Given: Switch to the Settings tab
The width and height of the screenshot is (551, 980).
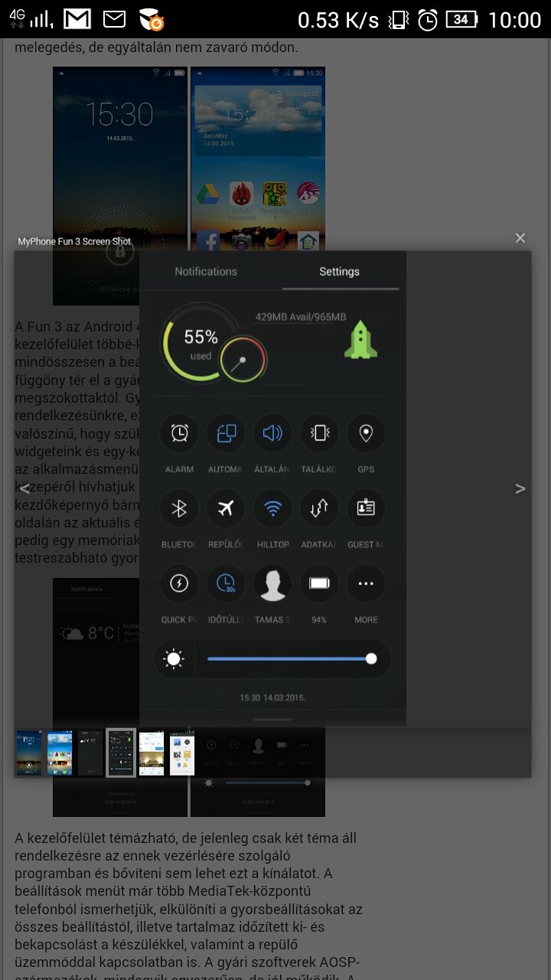Looking at the screenshot, I should [340, 271].
